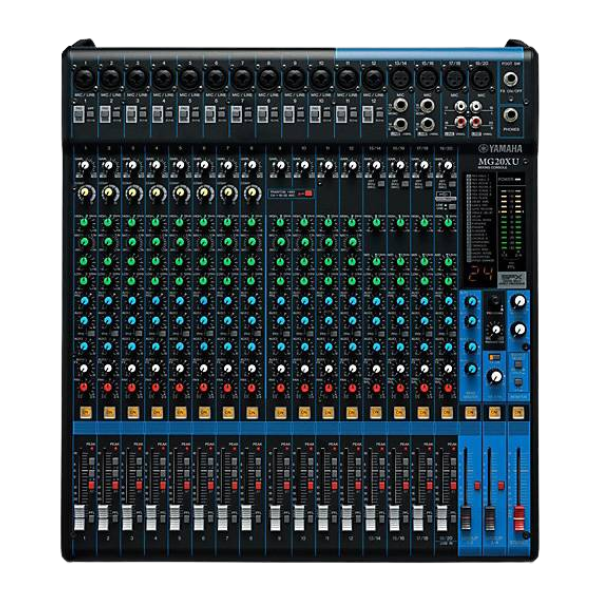Click the channel 5 fader cap

click(175, 518)
